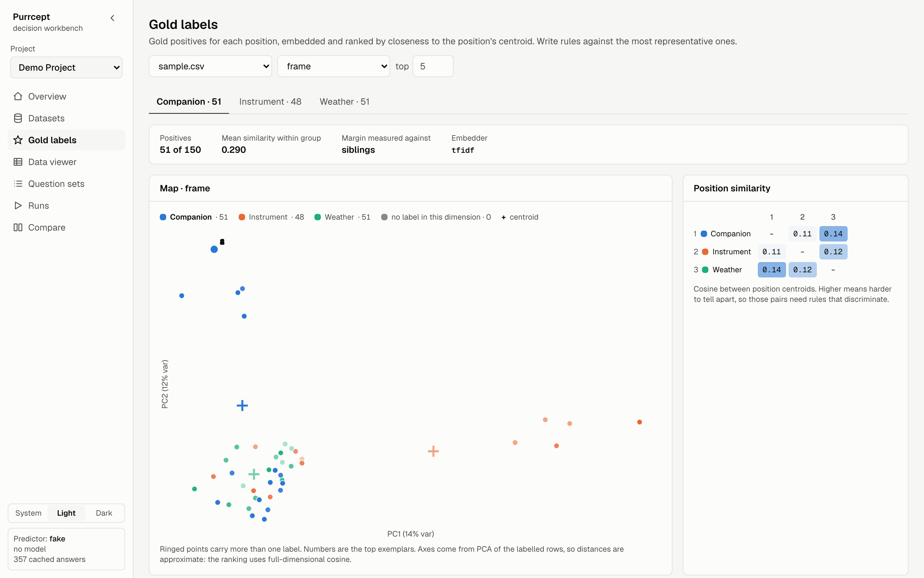Screen dimensions: 924x578
Task: Navigate to Question sets
Action: (x=66, y=183)
